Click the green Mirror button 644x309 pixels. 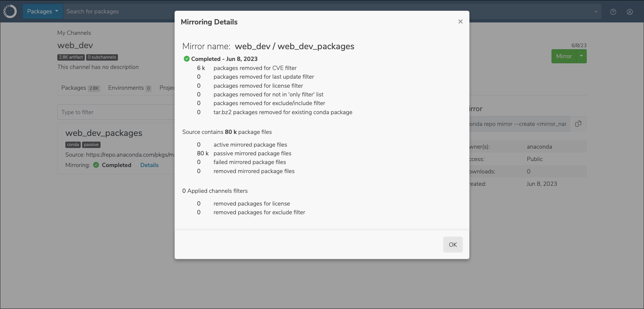[564, 56]
